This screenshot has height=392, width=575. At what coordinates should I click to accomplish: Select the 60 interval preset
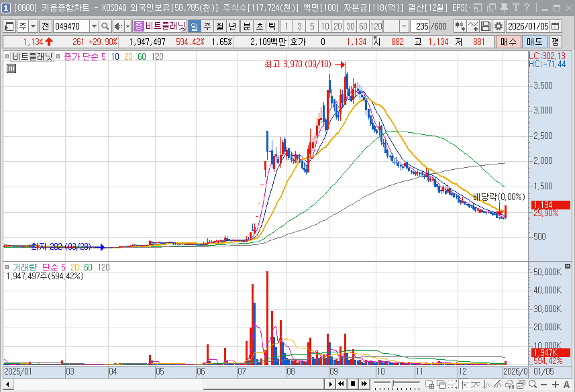tap(363, 26)
